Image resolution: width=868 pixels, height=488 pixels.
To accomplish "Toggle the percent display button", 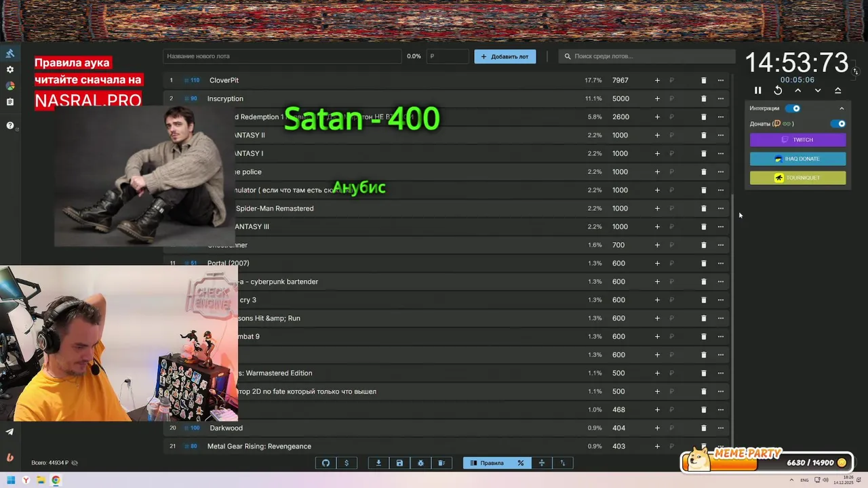I will click(521, 463).
